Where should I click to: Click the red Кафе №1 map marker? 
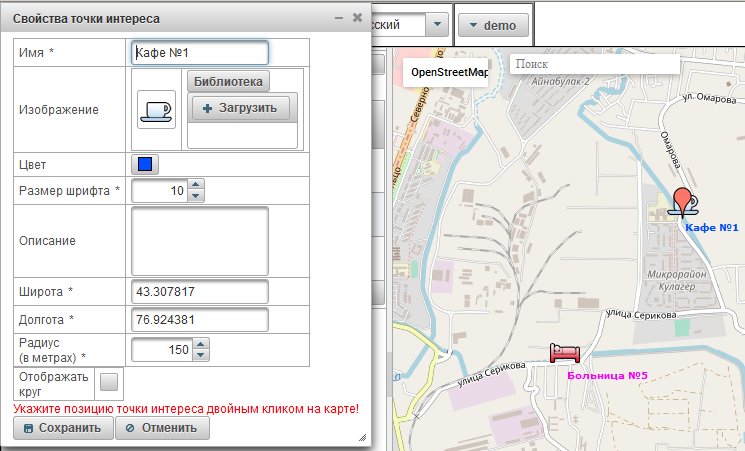point(684,200)
